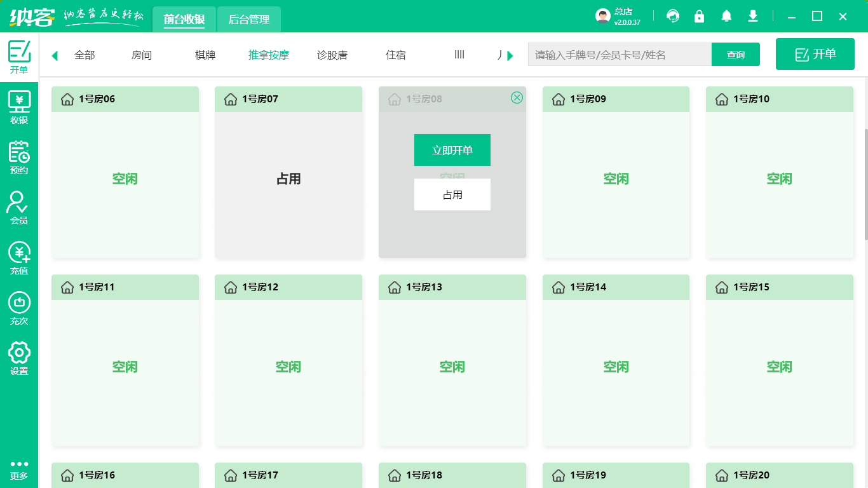Select the occupied room card 1号房07
The height and width of the screenshot is (488, 868).
288,172
